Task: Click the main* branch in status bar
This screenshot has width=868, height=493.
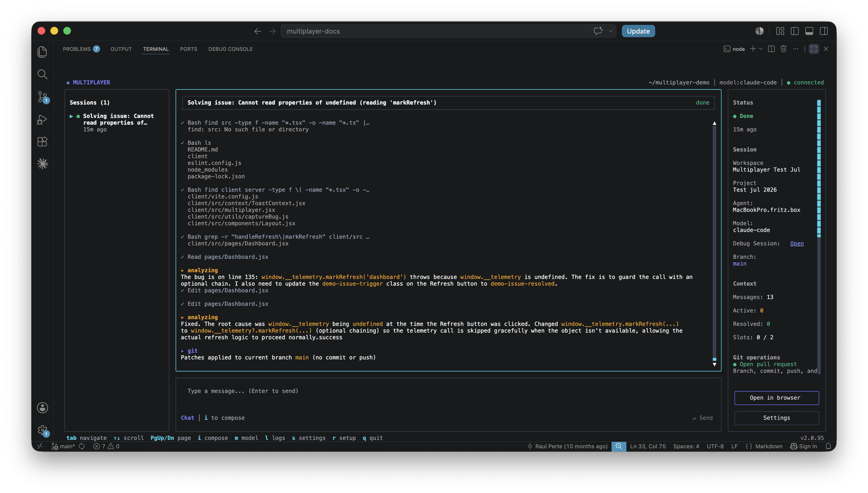Action: pos(63,446)
